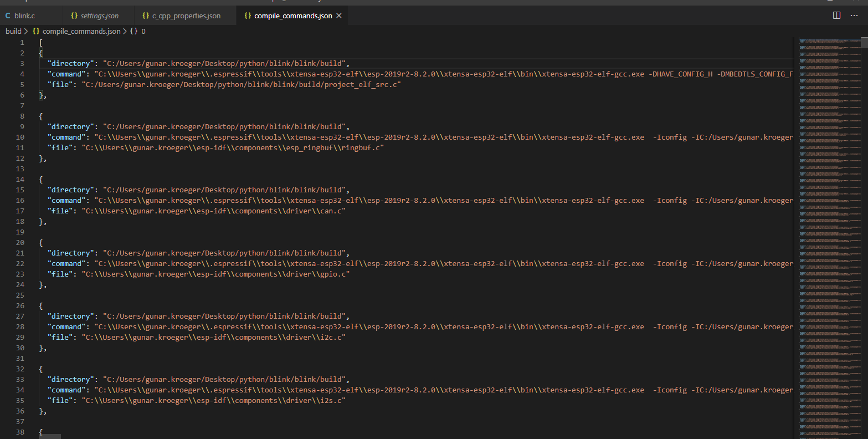
Task: Click the opening brace on line 2
Action: 40,53
